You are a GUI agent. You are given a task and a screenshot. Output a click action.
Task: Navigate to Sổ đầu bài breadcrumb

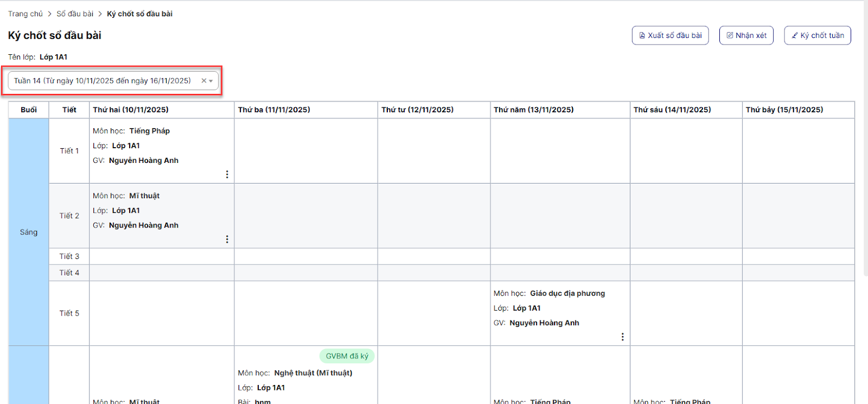pyautogui.click(x=75, y=14)
